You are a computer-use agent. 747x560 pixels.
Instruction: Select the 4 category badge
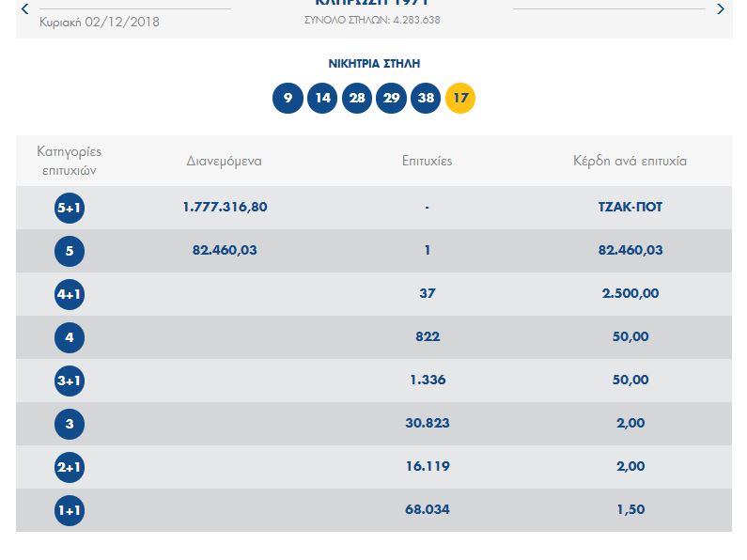70,337
